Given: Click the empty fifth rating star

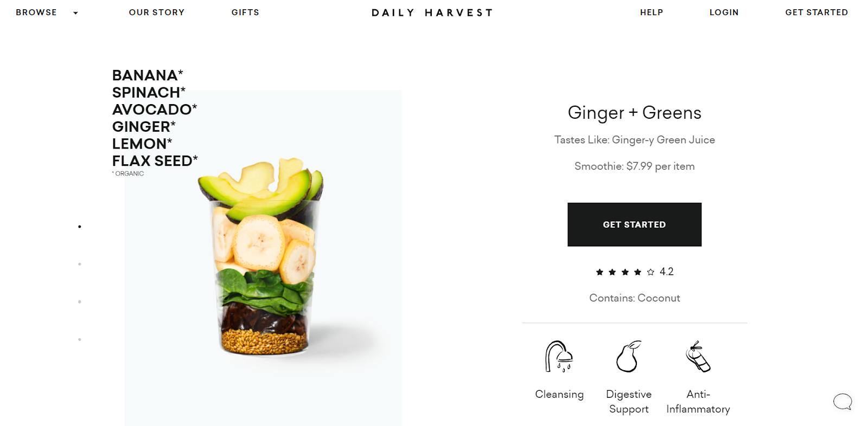Looking at the screenshot, I should pyautogui.click(x=650, y=272).
